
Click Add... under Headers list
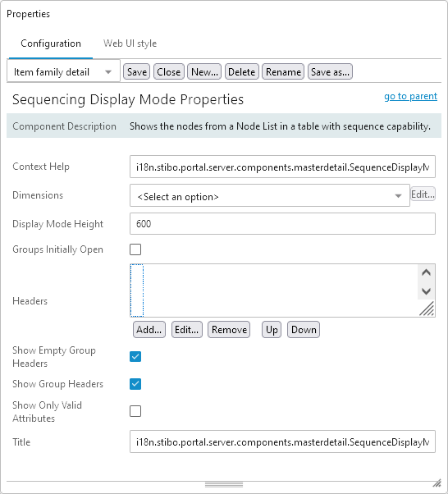[x=149, y=330]
